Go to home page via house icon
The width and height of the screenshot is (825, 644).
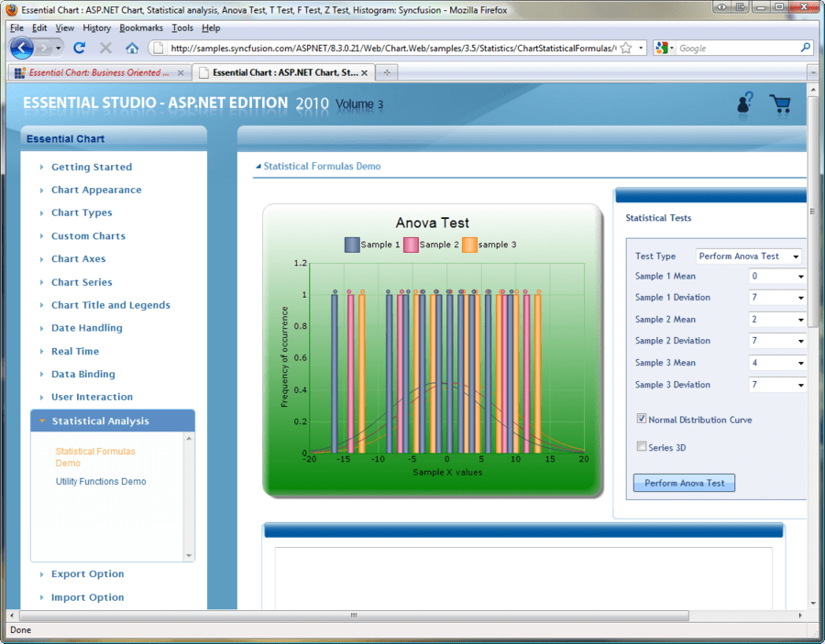click(x=132, y=48)
